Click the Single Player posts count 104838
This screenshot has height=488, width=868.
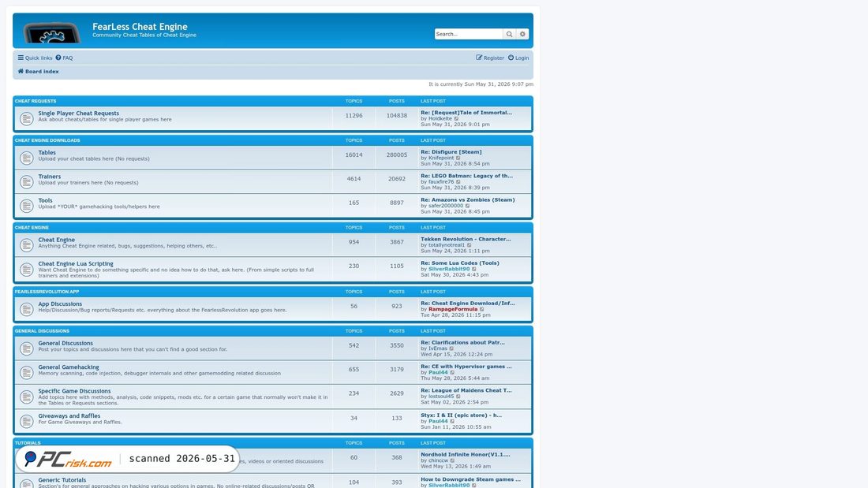tap(397, 116)
